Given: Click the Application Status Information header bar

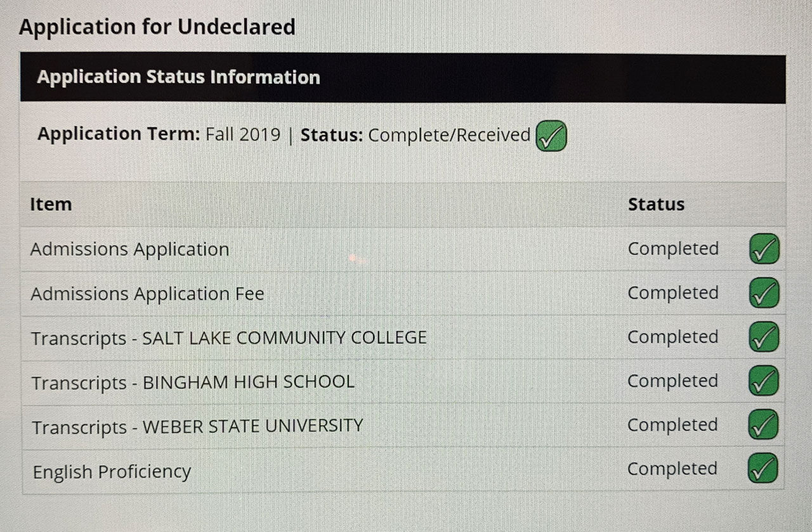Looking at the screenshot, I should point(402,77).
